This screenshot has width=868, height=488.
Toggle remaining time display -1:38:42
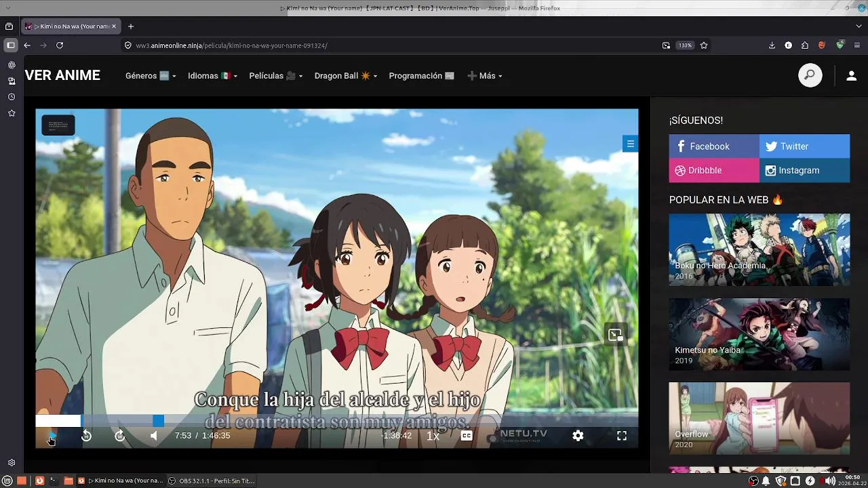tap(397, 436)
